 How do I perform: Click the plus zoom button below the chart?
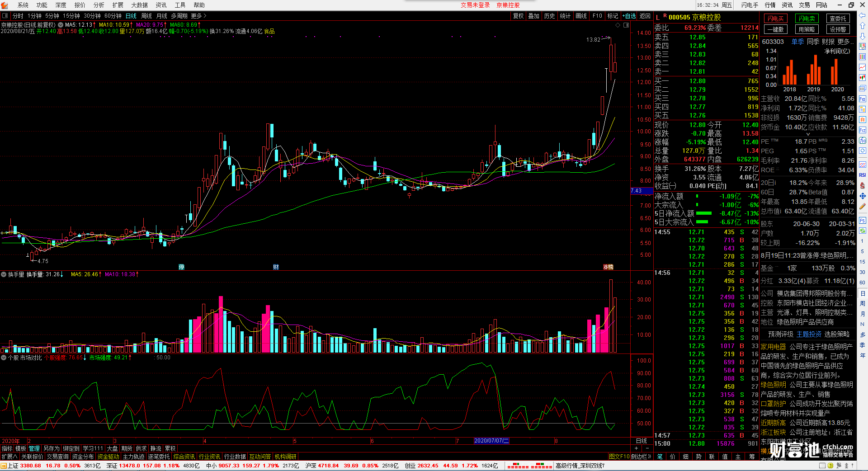[x=637, y=448]
